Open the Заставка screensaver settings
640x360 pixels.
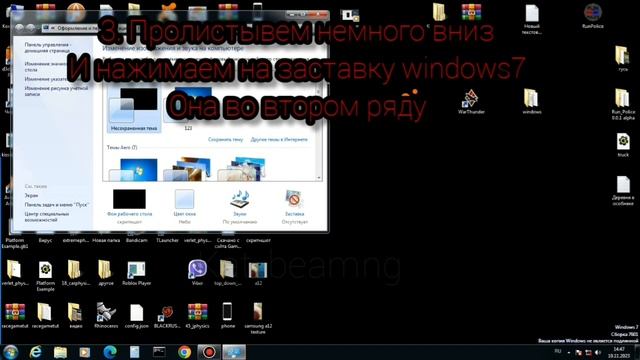click(x=294, y=207)
